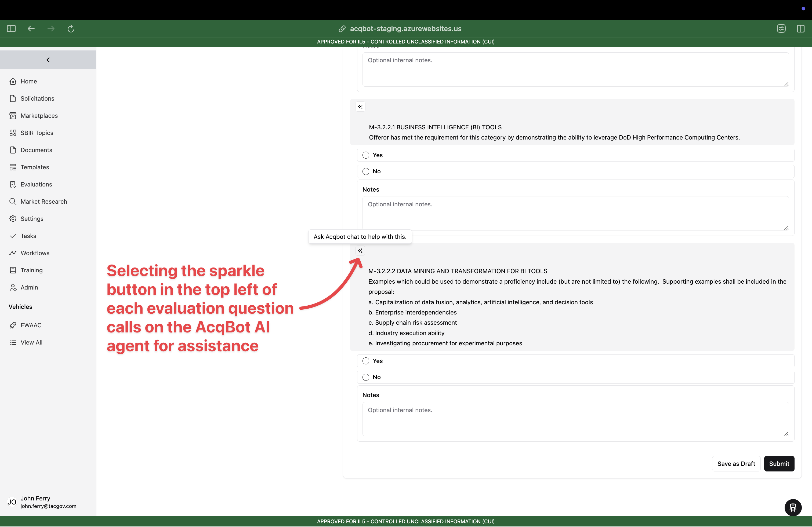This screenshot has width=812, height=527.
Task: Select No for Business Intelligence Tools question
Action: click(366, 171)
